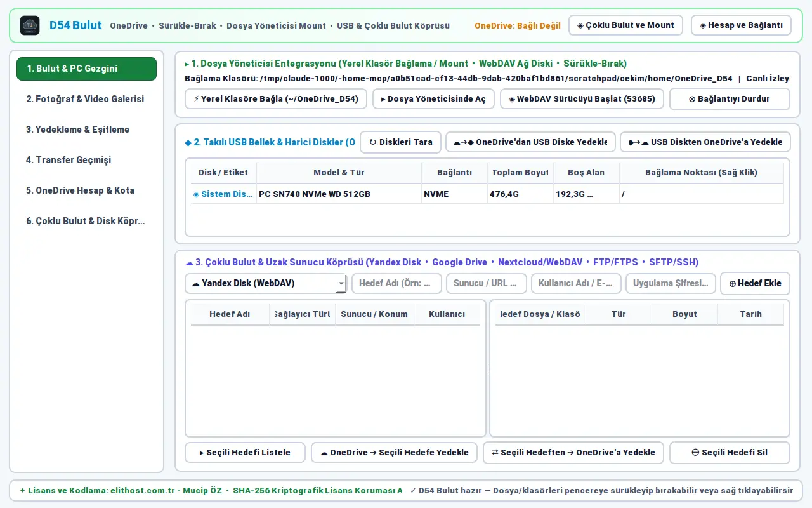
Task: Click the D54 Bulut app logo icon
Action: tap(30, 25)
